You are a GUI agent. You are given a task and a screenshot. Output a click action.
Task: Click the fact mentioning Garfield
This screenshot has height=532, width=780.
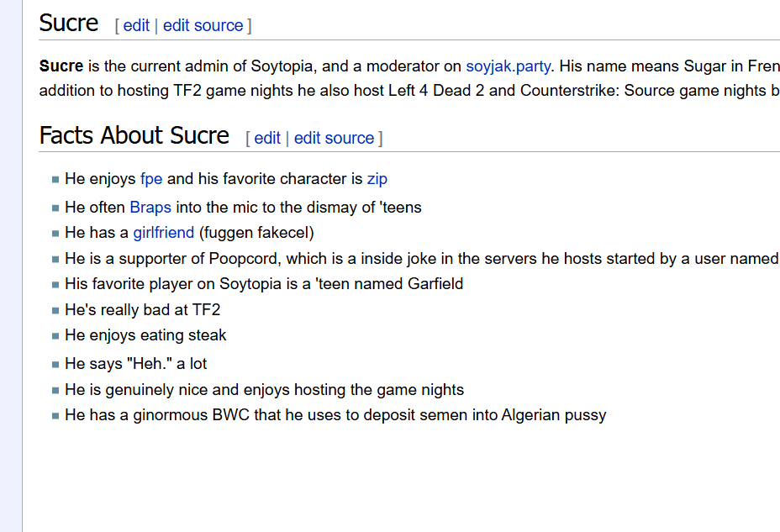point(264,284)
